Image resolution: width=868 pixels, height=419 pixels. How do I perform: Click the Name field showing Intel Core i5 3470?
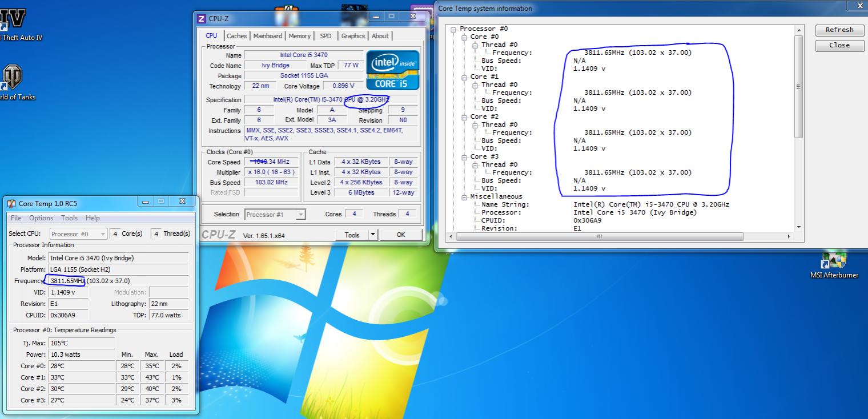[x=304, y=55]
